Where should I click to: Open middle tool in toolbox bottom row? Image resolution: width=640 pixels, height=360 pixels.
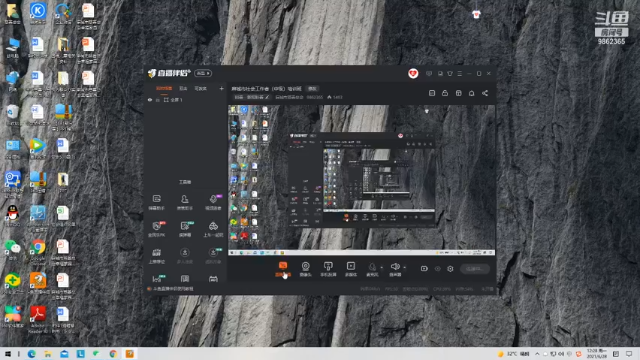(x=184, y=279)
